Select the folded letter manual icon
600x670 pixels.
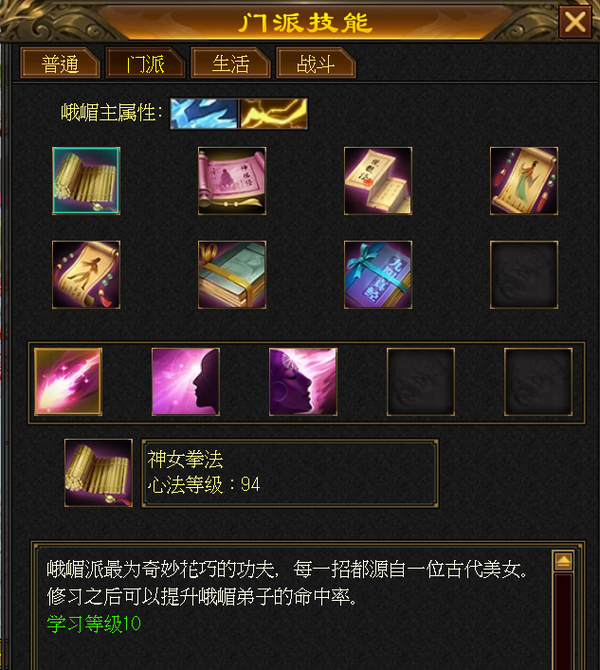[378, 181]
